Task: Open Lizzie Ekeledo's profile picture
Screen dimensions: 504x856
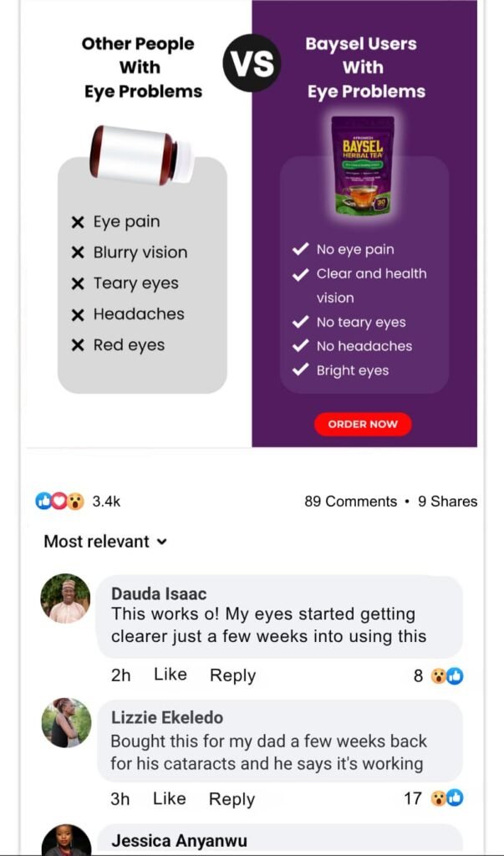Action: point(66,722)
